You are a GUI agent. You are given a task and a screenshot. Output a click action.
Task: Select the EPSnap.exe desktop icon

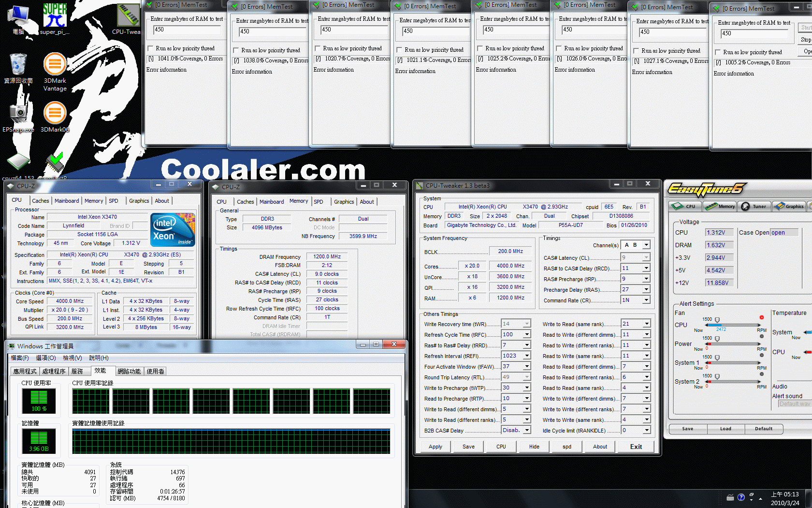tap(18, 117)
